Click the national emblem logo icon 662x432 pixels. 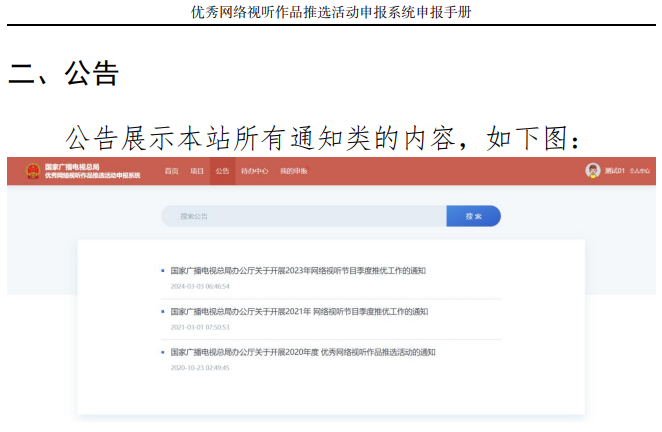pyautogui.click(x=32, y=171)
